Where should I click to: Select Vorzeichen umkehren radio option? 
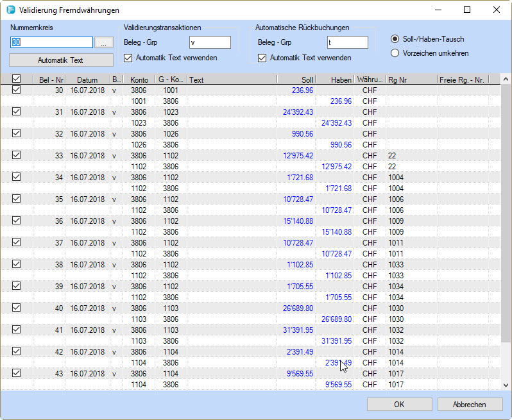point(395,53)
